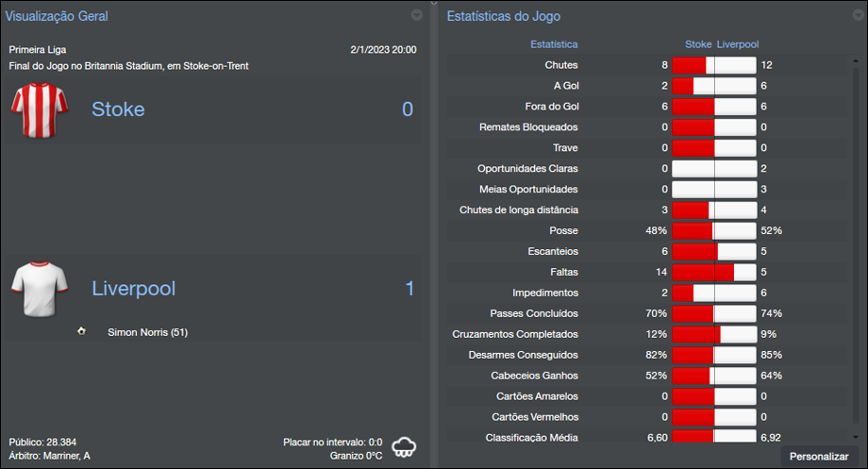Open the Stoke team name link
The width and height of the screenshot is (868, 469).
118,109
